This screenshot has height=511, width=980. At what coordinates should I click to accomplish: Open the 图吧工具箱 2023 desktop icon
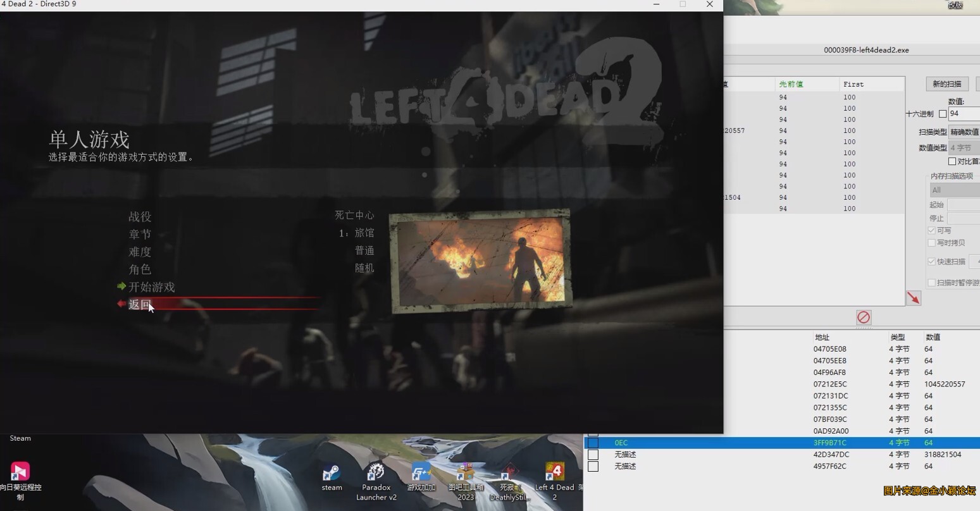pyautogui.click(x=466, y=482)
